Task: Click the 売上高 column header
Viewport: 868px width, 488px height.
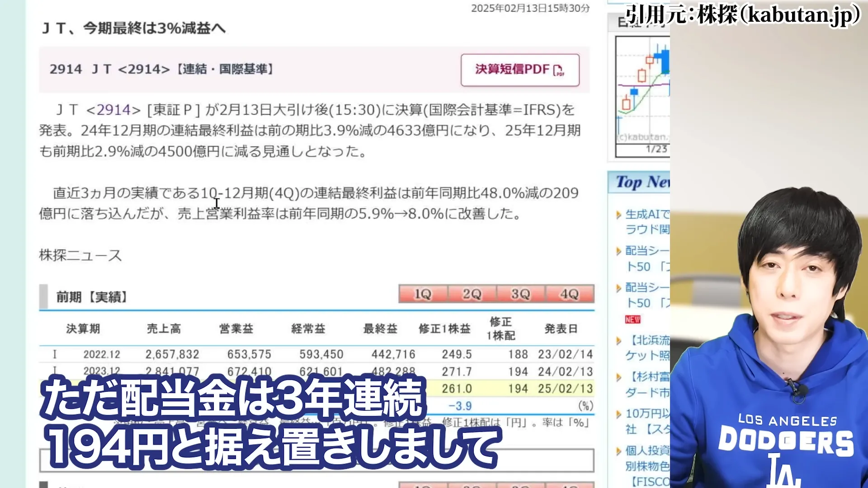Action: [164, 328]
